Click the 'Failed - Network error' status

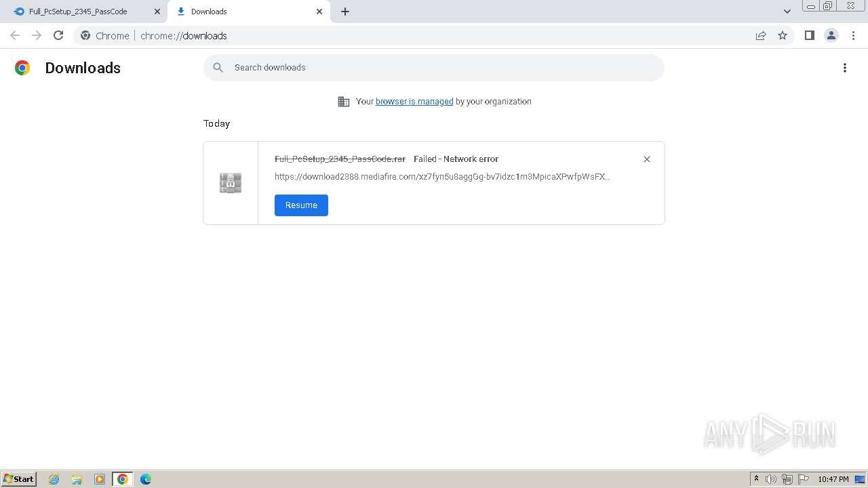pos(456,159)
